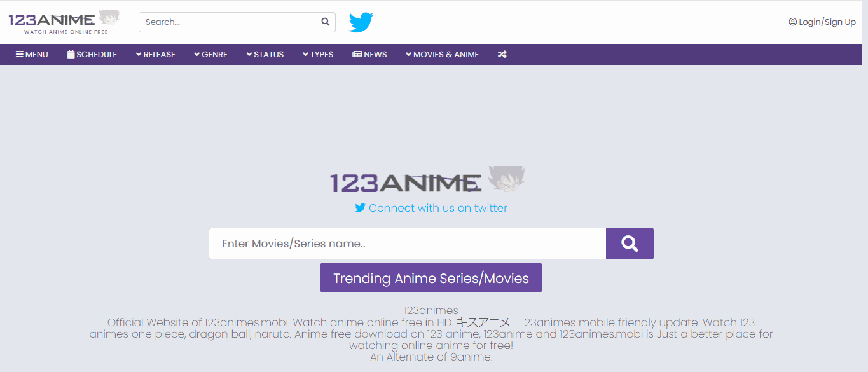
Task: Expand the STATUS dropdown
Action: tap(265, 55)
